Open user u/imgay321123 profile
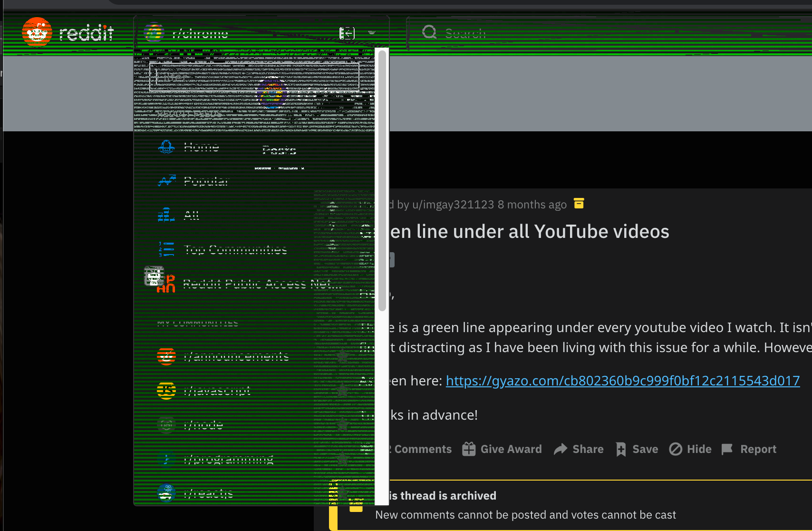The image size is (812, 531). 453,205
